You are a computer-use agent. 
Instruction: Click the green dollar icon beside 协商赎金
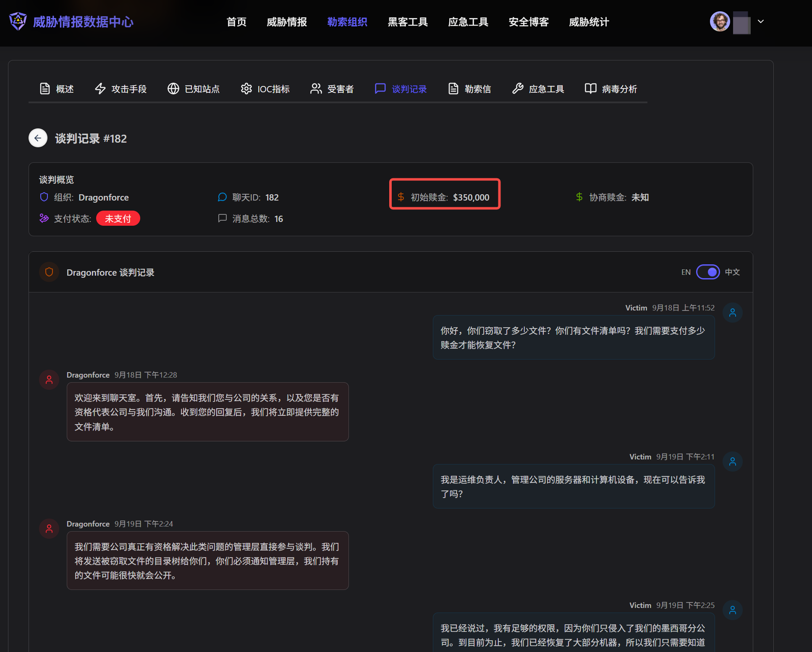pyautogui.click(x=579, y=197)
